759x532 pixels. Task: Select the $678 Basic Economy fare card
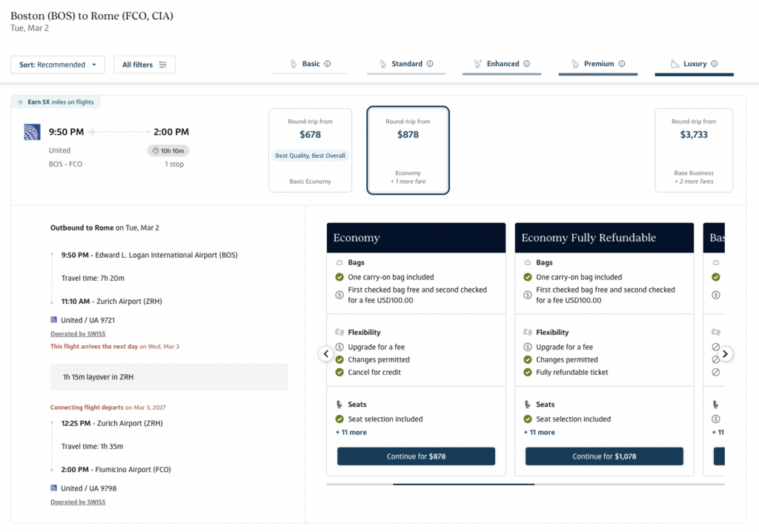(x=310, y=150)
